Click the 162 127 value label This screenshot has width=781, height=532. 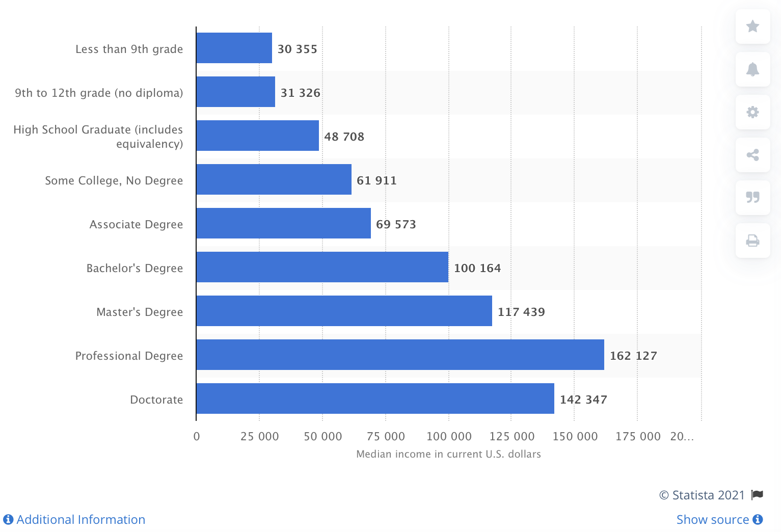pyautogui.click(x=633, y=356)
